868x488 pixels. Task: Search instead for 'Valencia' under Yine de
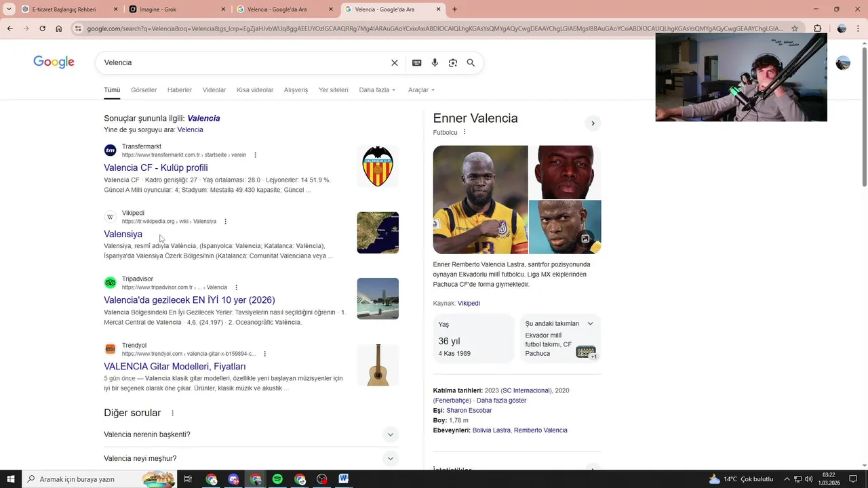(x=190, y=129)
